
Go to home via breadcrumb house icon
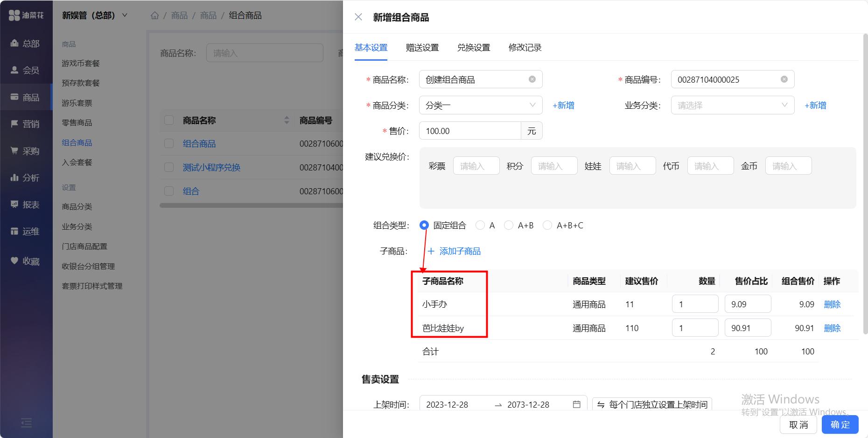(x=155, y=15)
